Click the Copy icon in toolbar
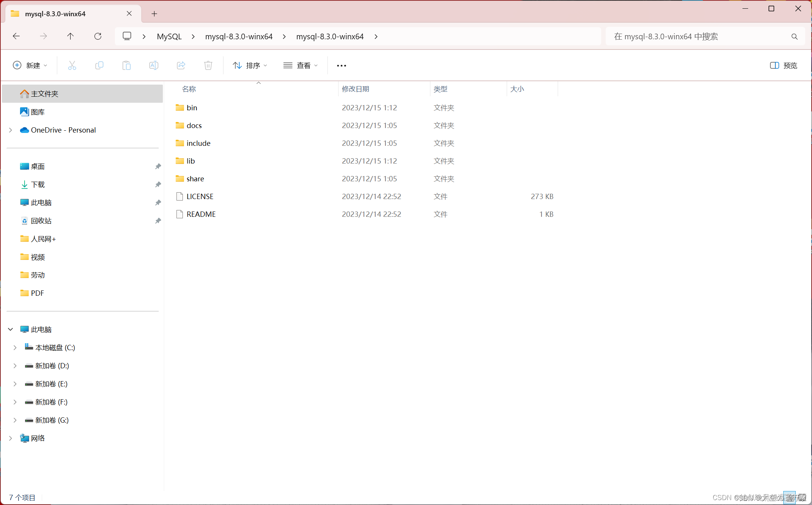 click(x=99, y=66)
